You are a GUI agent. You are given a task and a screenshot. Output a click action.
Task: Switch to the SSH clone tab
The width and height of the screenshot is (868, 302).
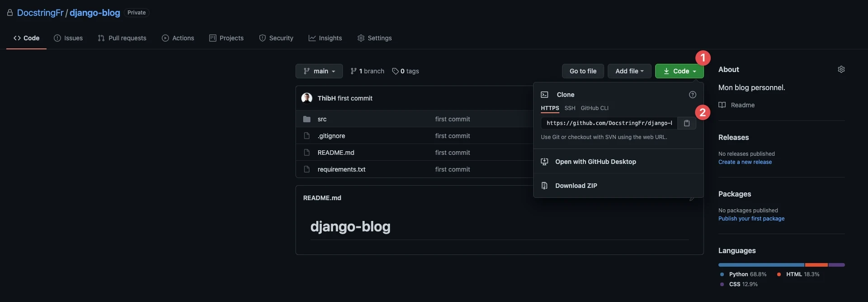570,108
